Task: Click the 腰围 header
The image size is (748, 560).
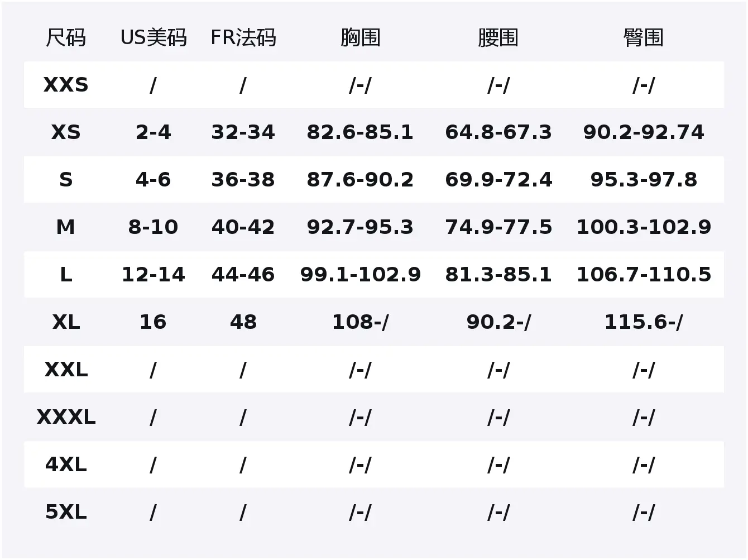Action: 498,38
